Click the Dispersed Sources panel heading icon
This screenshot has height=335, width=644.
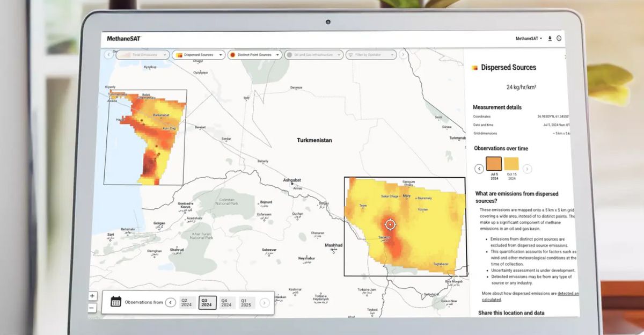point(474,68)
